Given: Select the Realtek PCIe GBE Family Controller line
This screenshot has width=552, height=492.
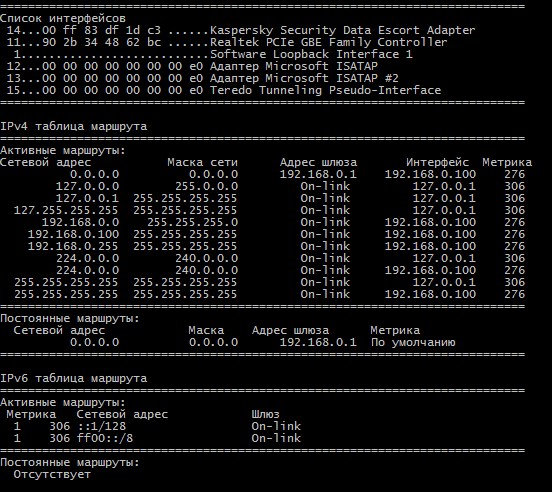Looking at the screenshot, I should coord(227,42).
